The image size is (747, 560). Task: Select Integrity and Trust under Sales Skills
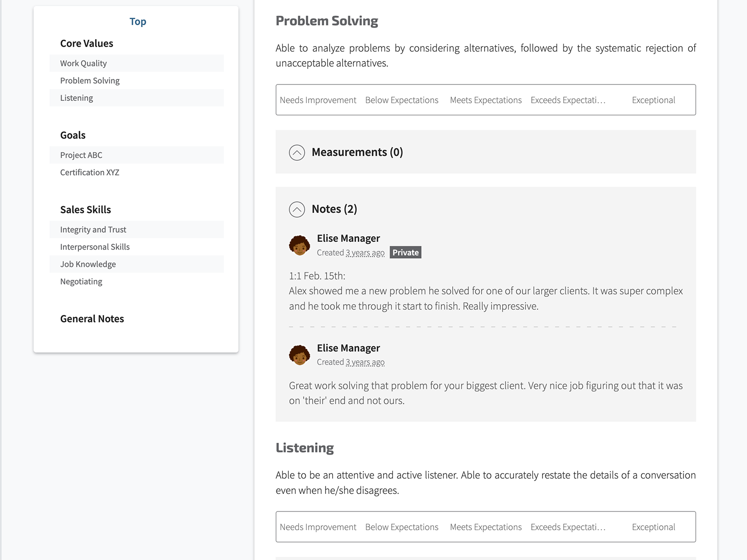[x=93, y=229]
